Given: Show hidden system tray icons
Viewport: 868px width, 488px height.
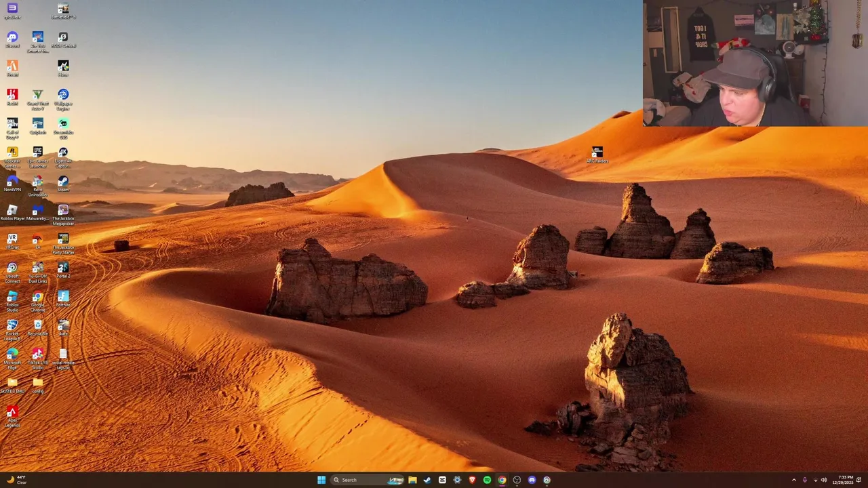Looking at the screenshot, I should tap(794, 480).
